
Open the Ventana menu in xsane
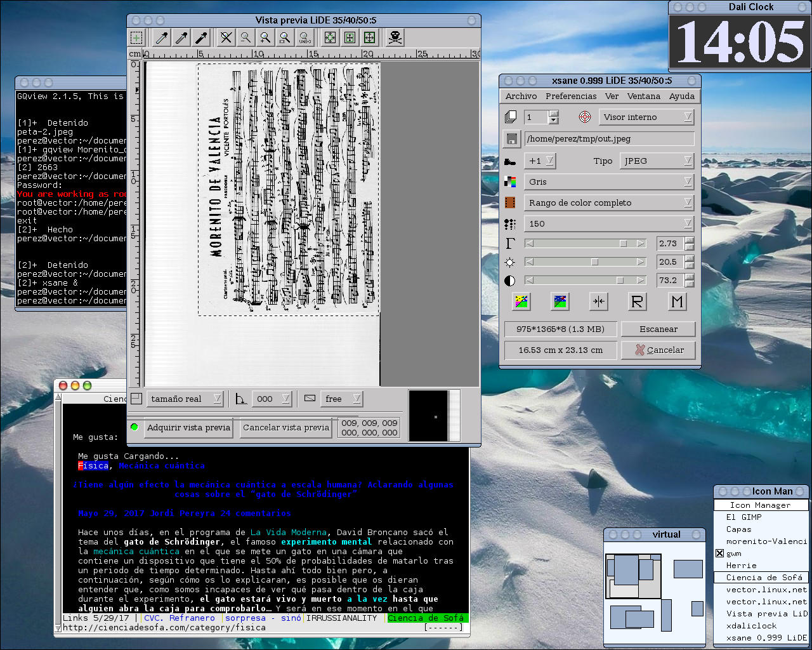pos(644,96)
